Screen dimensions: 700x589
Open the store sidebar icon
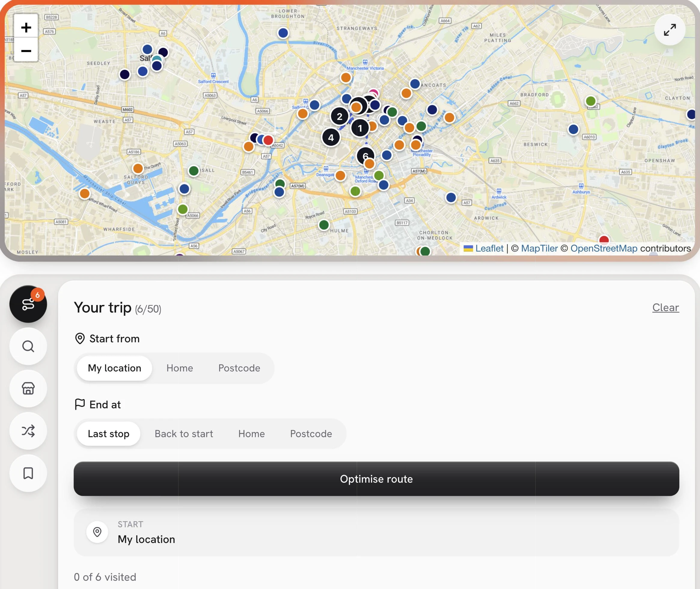(28, 388)
